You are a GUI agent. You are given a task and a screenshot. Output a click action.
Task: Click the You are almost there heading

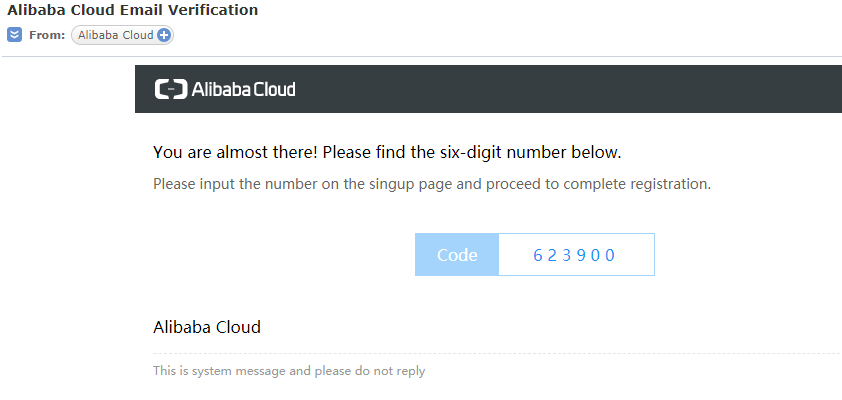click(x=387, y=152)
